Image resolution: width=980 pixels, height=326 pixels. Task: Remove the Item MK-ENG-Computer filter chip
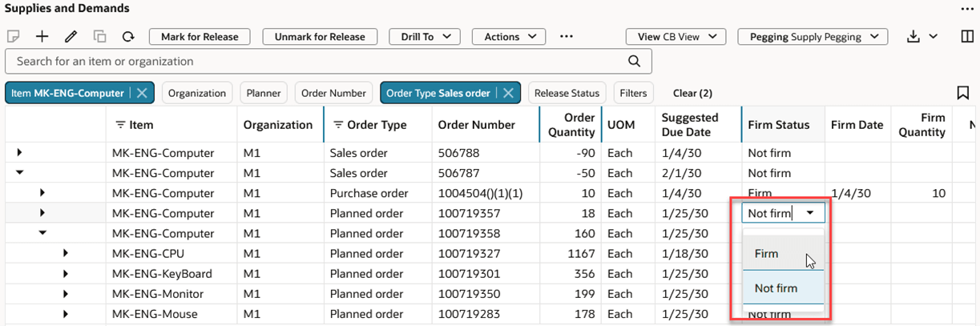tap(142, 93)
